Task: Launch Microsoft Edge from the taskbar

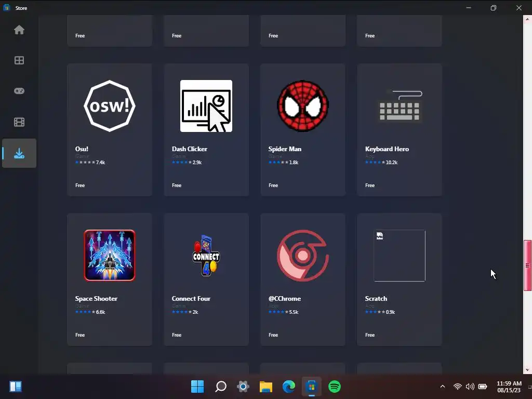Action: pos(289,387)
